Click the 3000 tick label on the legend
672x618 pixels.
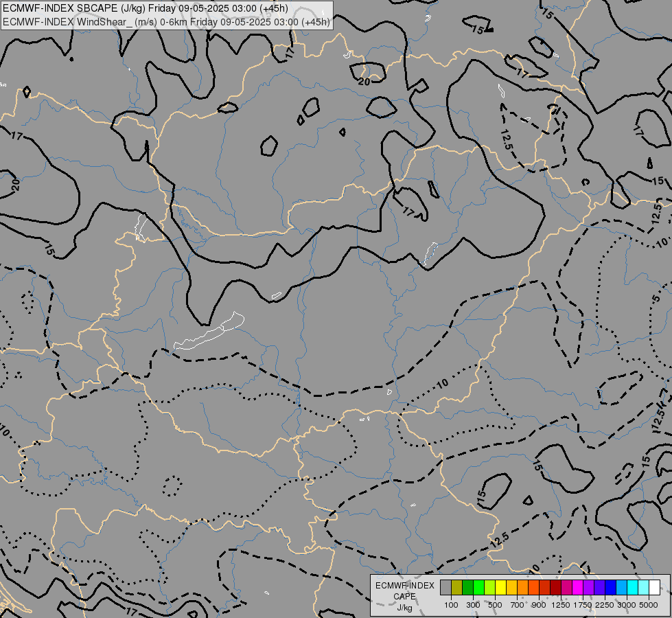click(627, 605)
